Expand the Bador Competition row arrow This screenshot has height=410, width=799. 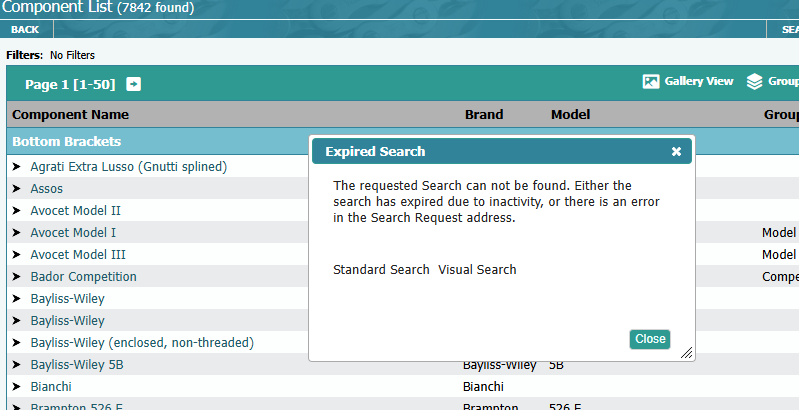click(x=17, y=276)
